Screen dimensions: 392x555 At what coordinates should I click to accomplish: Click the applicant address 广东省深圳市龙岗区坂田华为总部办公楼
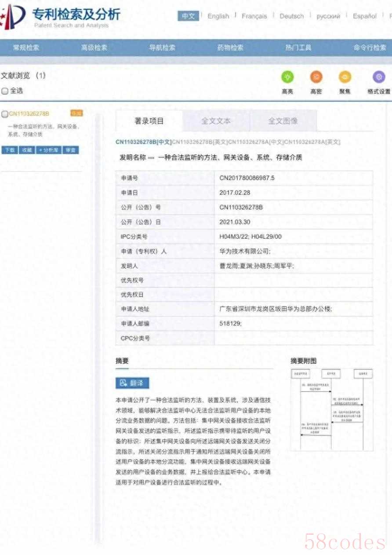(276, 309)
